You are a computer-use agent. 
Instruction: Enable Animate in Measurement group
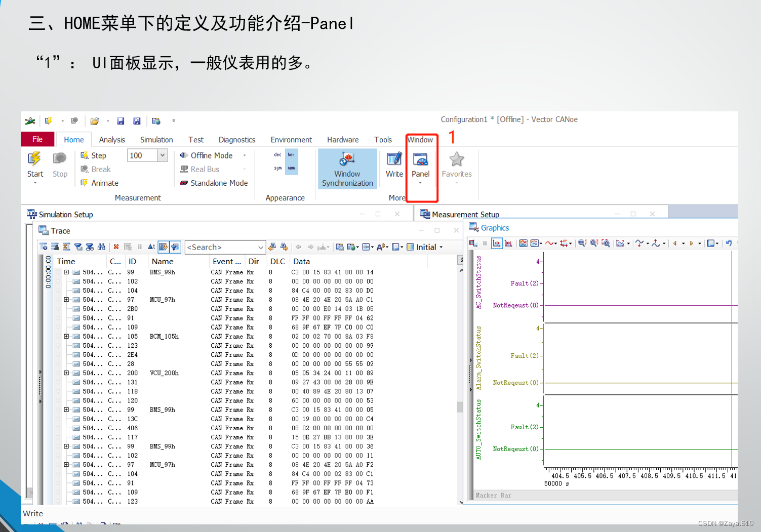99,183
